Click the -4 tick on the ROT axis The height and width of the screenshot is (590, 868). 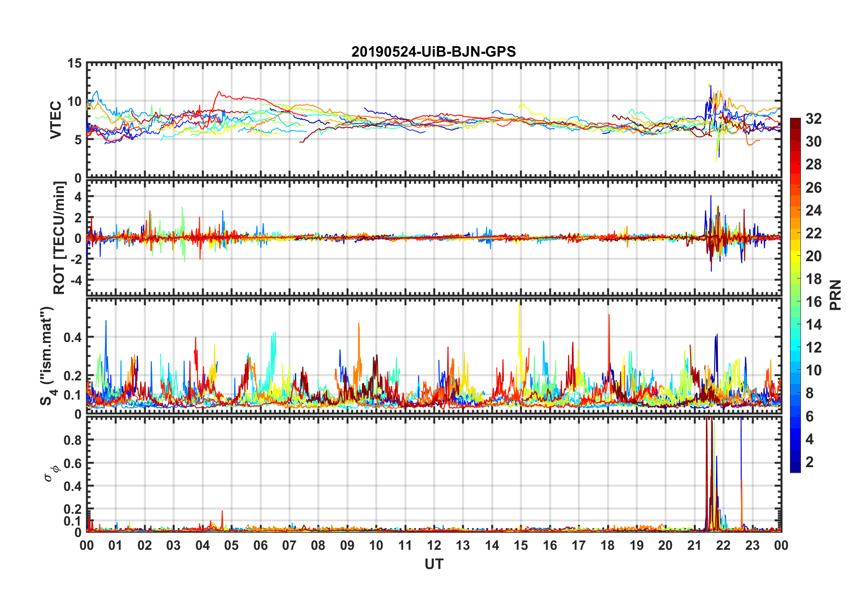pyautogui.click(x=76, y=279)
